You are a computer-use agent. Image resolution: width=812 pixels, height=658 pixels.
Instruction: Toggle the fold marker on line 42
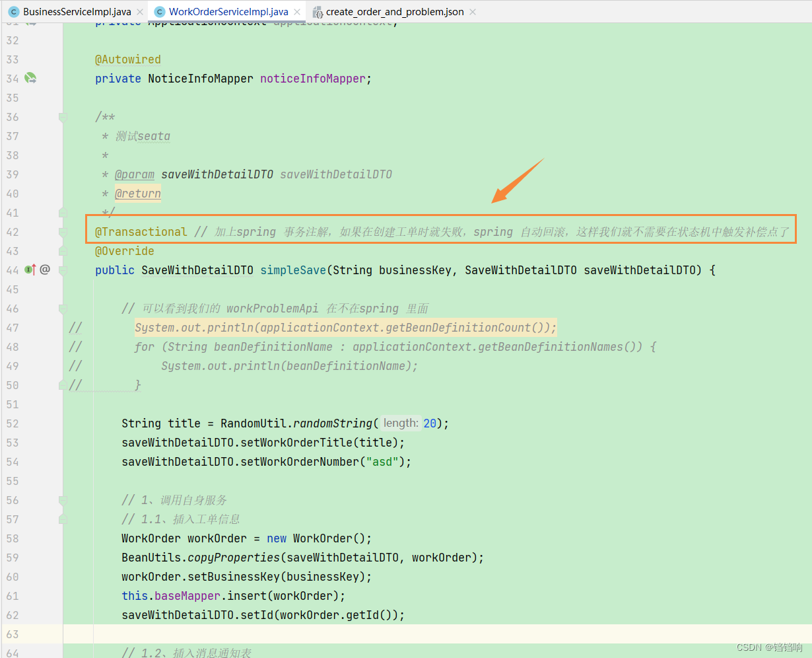(63, 232)
